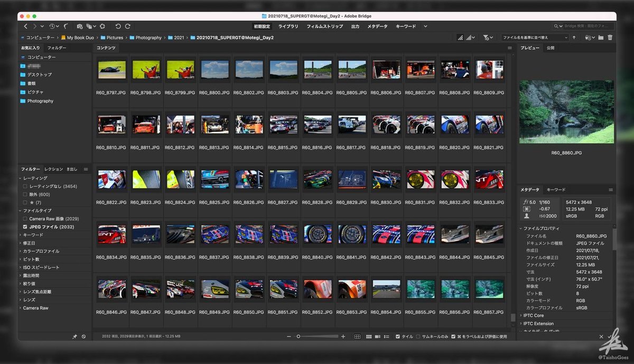634x364 pixels.
Task: Open the metadata panel options menu
Action: point(611,190)
